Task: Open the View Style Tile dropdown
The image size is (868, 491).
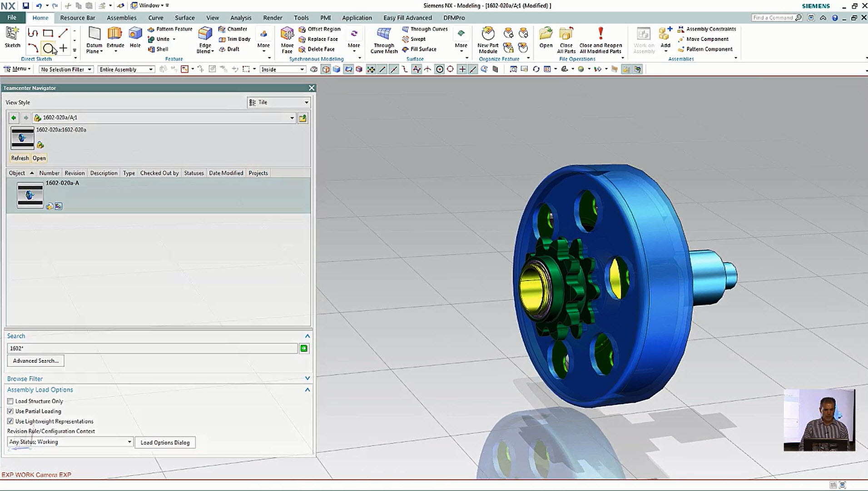Action: coord(279,102)
